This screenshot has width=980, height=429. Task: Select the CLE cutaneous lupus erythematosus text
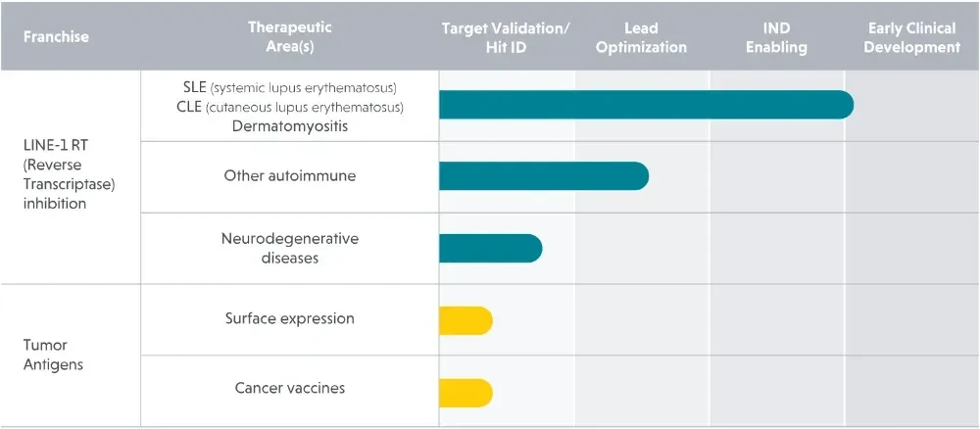[289, 106]
